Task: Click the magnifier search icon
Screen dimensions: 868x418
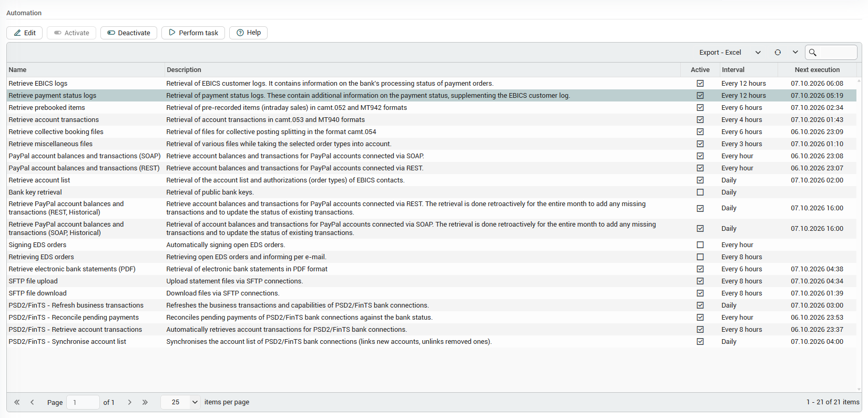Action: tap(812, 52)
